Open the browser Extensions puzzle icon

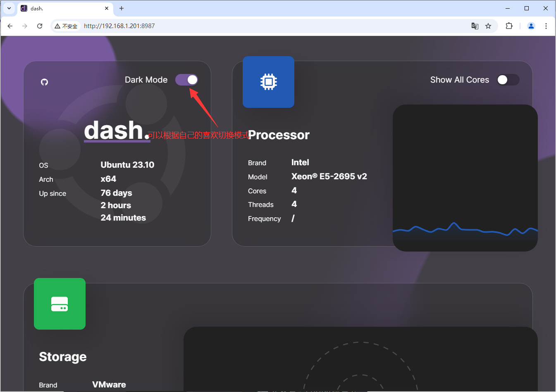point(509,26)
